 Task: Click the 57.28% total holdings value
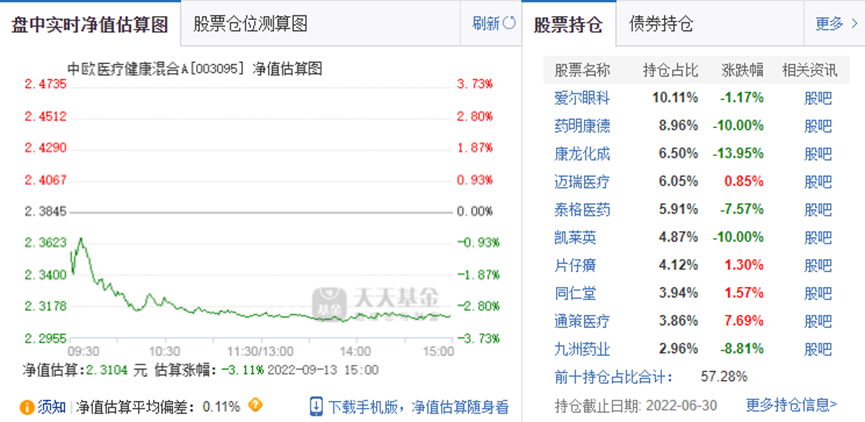(x=724, y=377)
